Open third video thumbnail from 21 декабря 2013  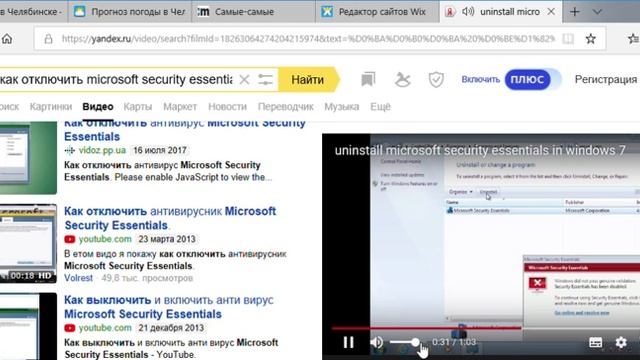28,327
